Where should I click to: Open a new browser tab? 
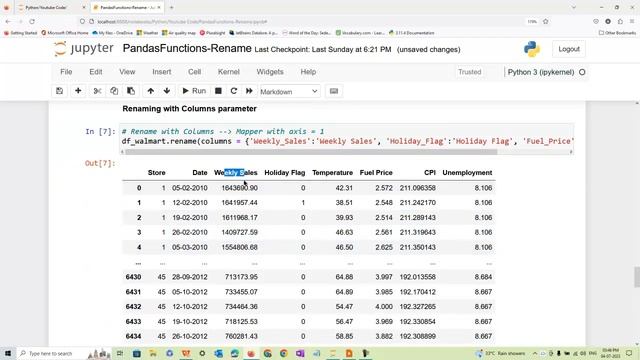(x=171, y=7)
